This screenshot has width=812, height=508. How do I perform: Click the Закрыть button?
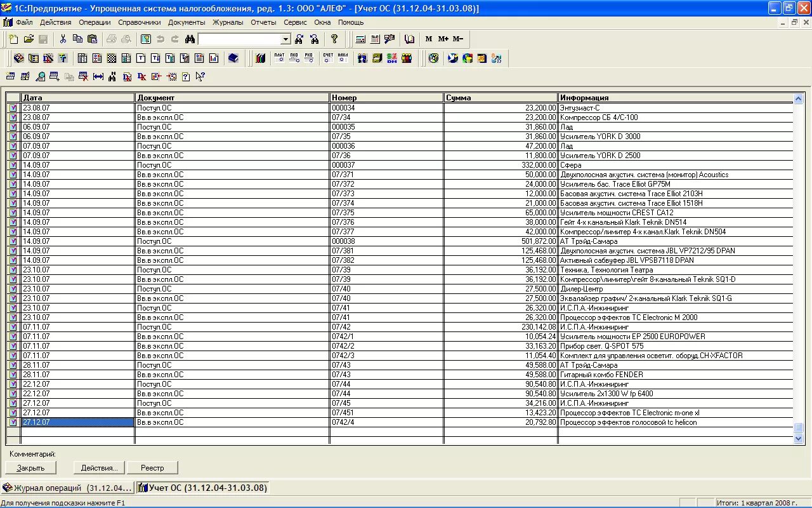(x=30, y=468)
